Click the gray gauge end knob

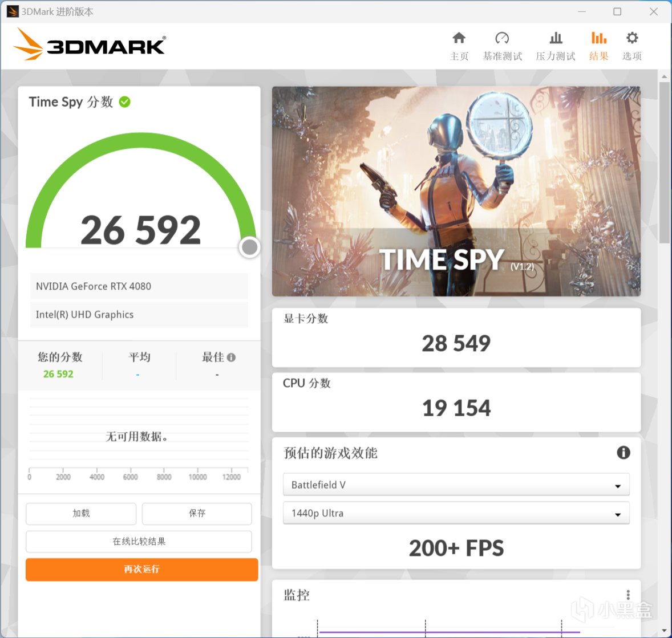[x=249, y=247]
